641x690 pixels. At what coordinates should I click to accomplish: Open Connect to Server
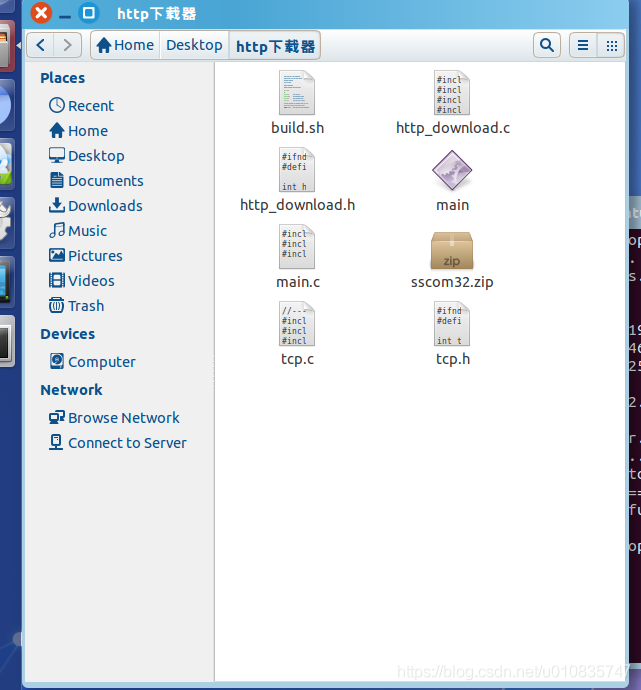click(x=118, y=443)
